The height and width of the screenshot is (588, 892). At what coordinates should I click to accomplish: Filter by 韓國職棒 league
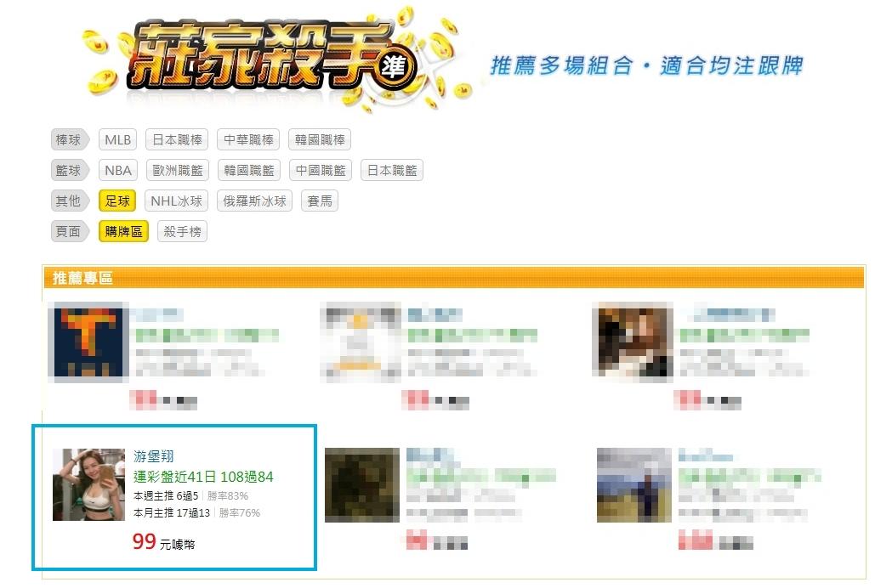[x=320, y=140]
